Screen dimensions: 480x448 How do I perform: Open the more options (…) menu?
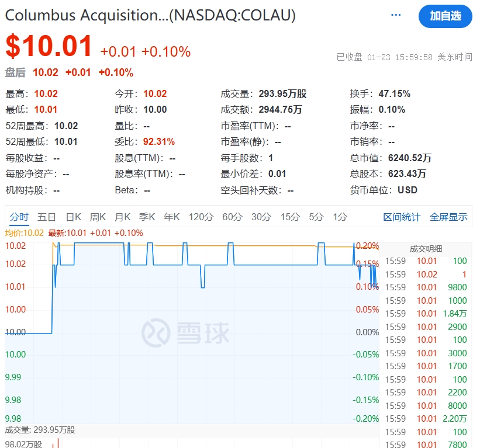[395, 15]
